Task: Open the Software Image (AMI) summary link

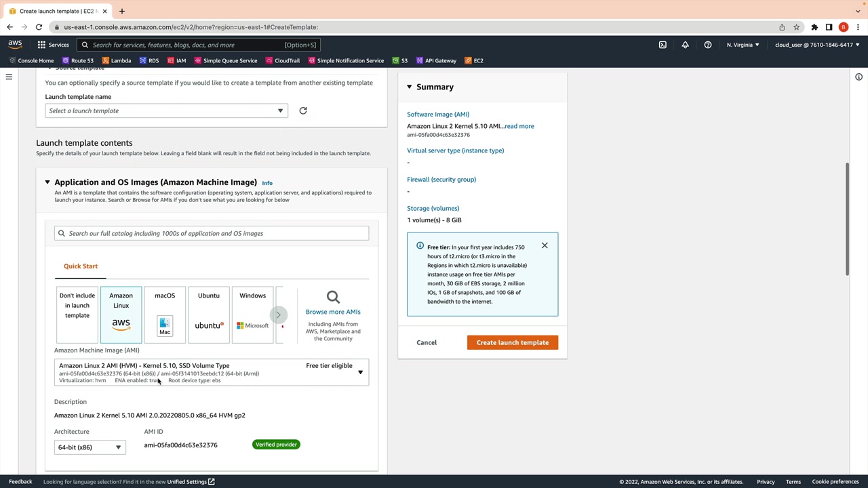Action: click(438, 115)
